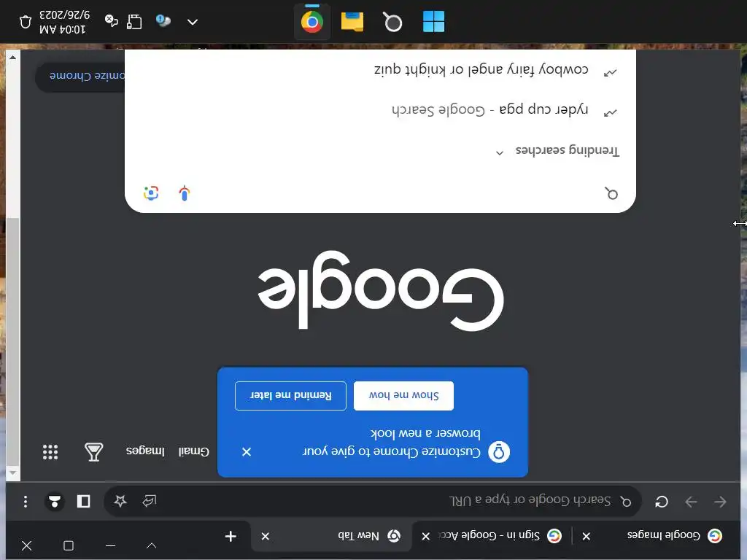Open the Gmail link
Screen dimensions: 747x560
pyautogui.click(x=193, y=451)
